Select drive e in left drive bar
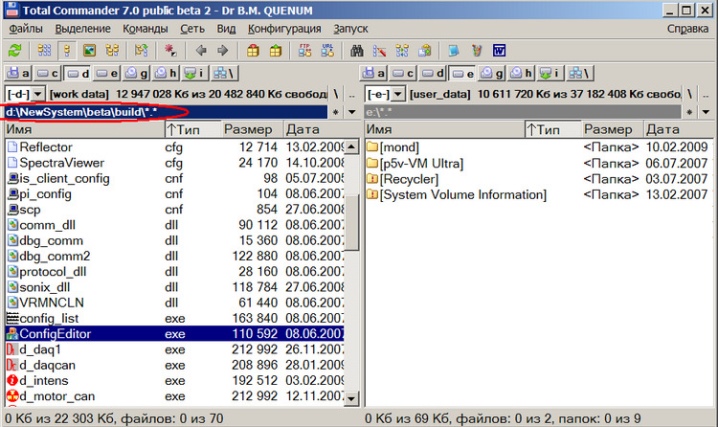Image resolution: width=718 pixels, height=427 pixels. click(107, 73)
